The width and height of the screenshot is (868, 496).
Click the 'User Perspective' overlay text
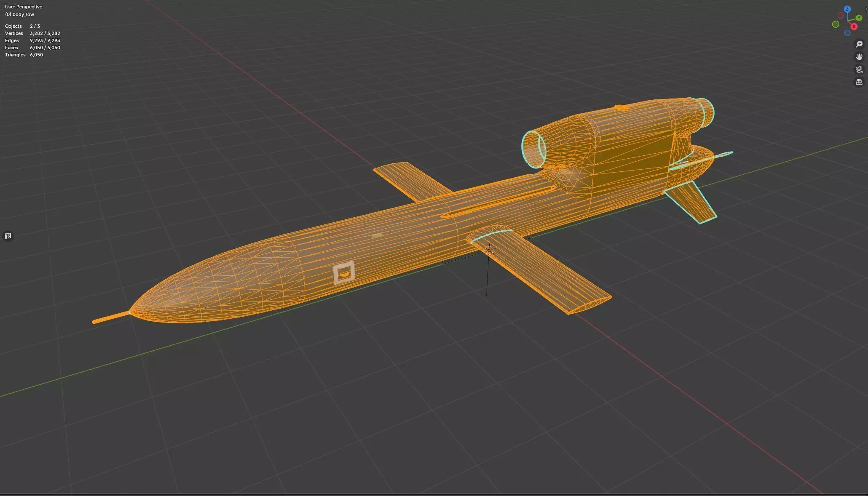point(24,7)
